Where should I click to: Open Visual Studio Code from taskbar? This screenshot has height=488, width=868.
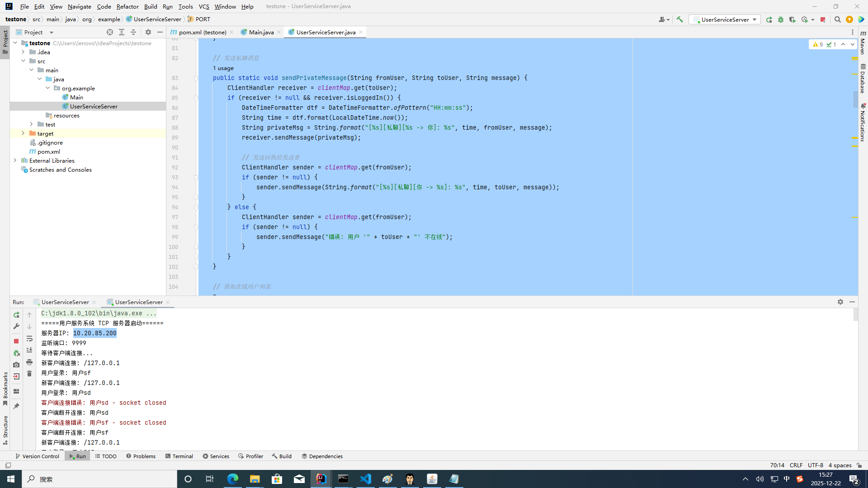point(366,479)
